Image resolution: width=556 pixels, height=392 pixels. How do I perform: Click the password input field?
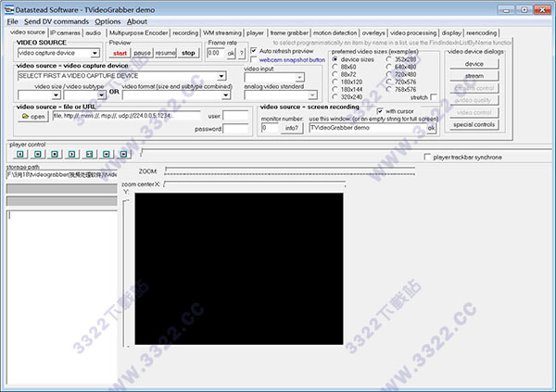(x=235, y=129)
